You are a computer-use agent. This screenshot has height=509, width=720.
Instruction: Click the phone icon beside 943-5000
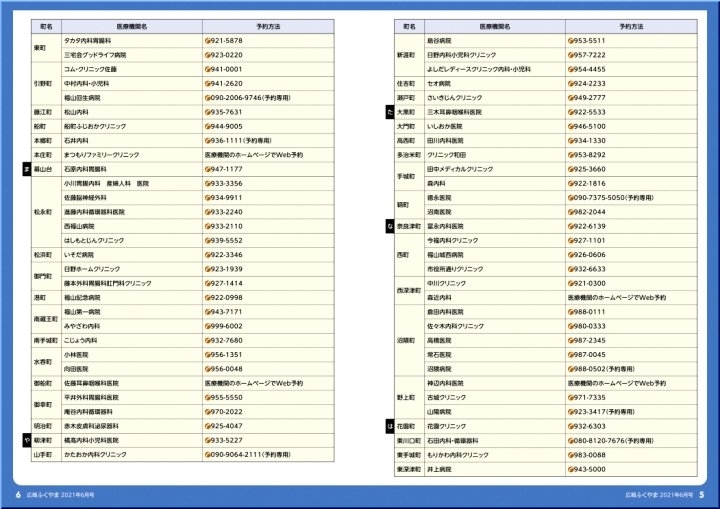tap(572, 468)
